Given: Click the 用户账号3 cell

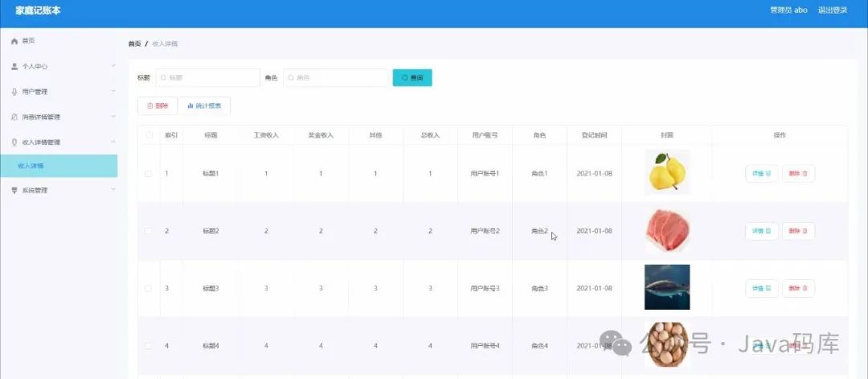Looking at the screenshot, I should click(485, 288).
